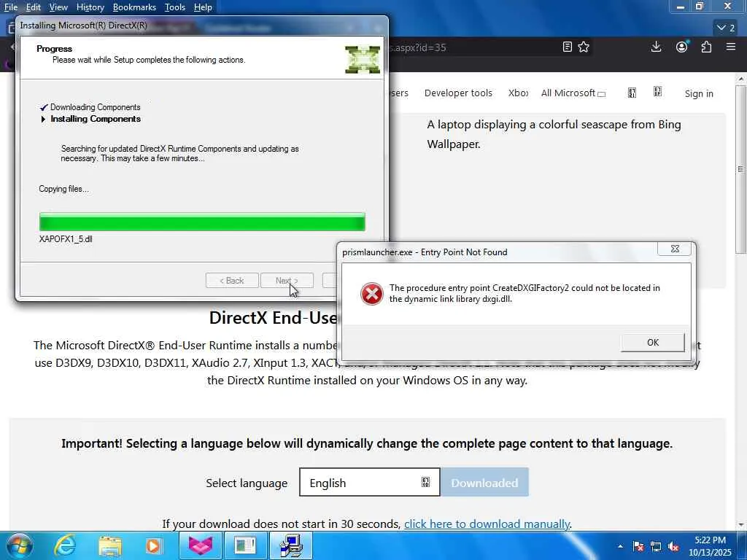The width and height of the screenshot is (747, 560).
Task: Open Windows Explorer folder in taskbar
Action: [x=110, y=545]
